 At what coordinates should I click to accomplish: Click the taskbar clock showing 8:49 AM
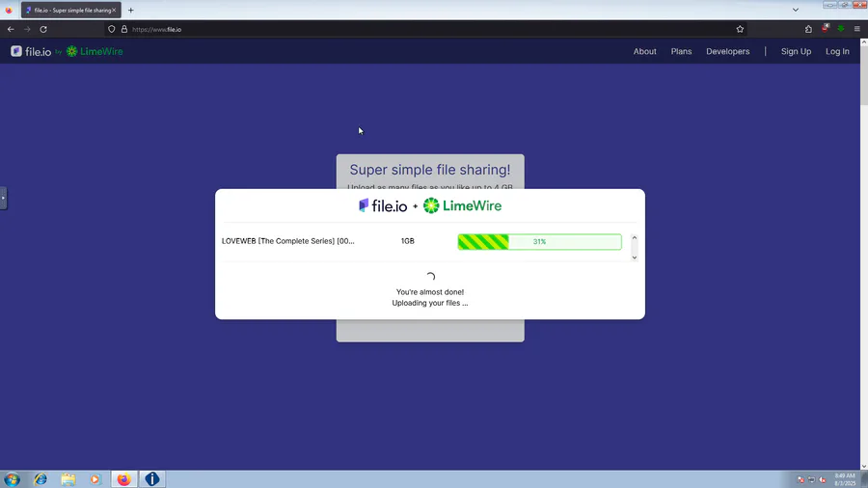point(845,479)
